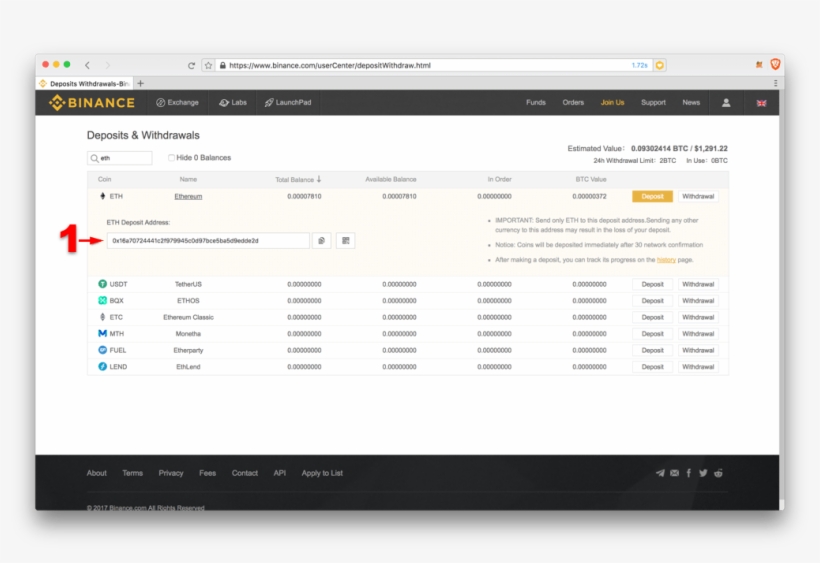Open the Fees footer link
820x563 pixels.
point(208,473)
